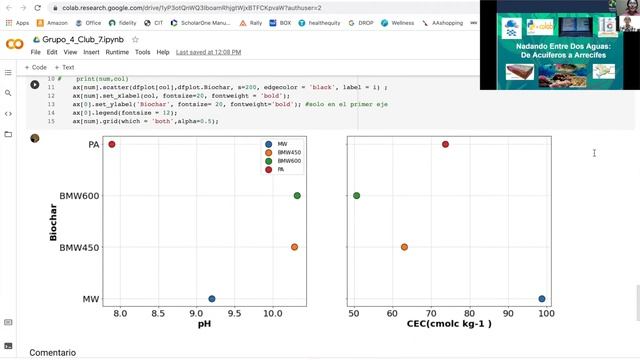The width and height of the screenshot is (640, 360).
Task: Click the BMW600 green legend swatch
Action: (269, 161)
